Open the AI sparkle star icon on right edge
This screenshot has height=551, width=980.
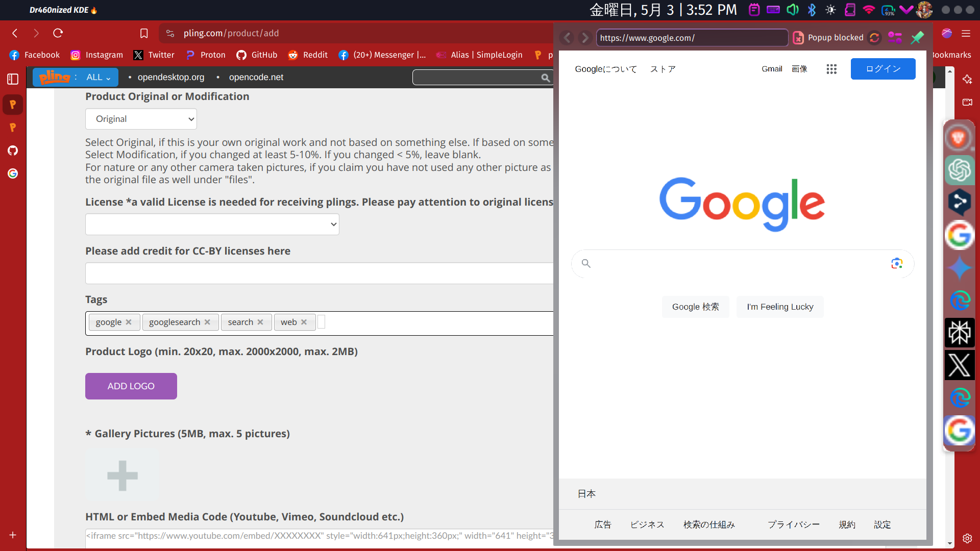coord(967,79)
